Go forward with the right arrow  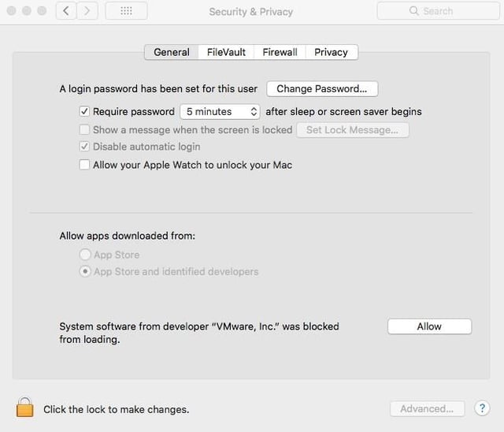(x=87, y=11)
